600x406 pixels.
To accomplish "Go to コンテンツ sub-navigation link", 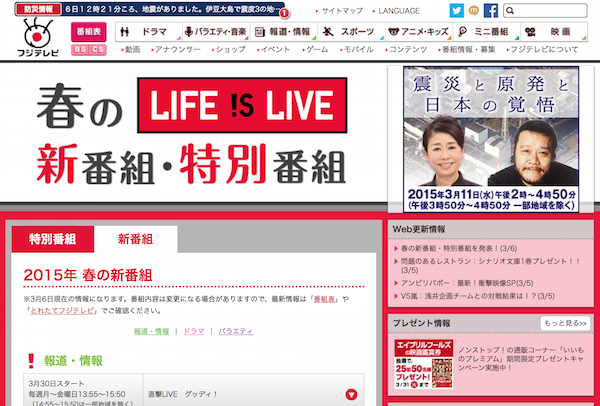I will (x=407, y=50).
